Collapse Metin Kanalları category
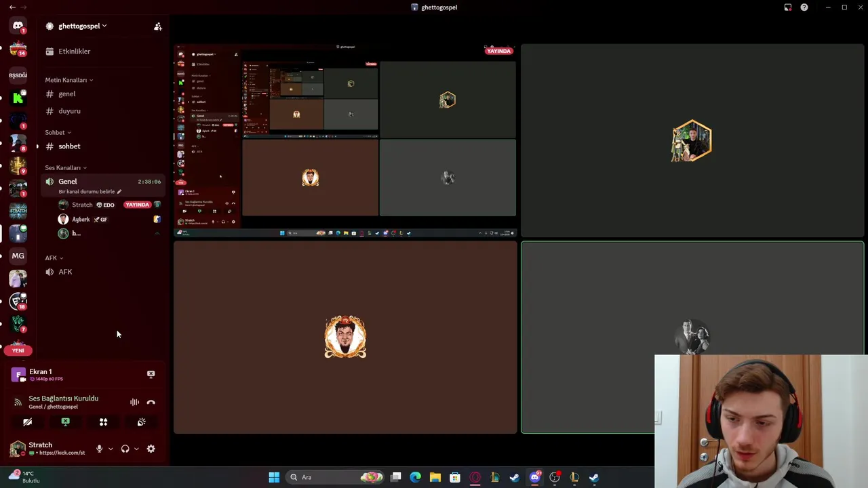 click(69, 80)
